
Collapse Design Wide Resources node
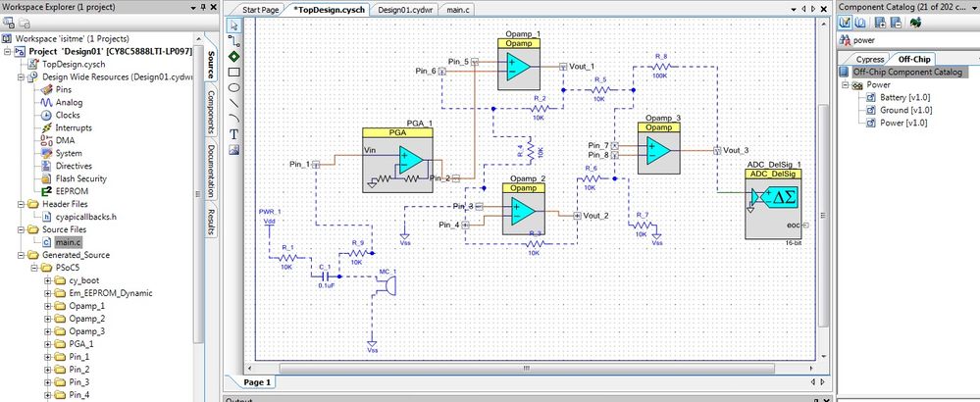(x=21, y=76)
